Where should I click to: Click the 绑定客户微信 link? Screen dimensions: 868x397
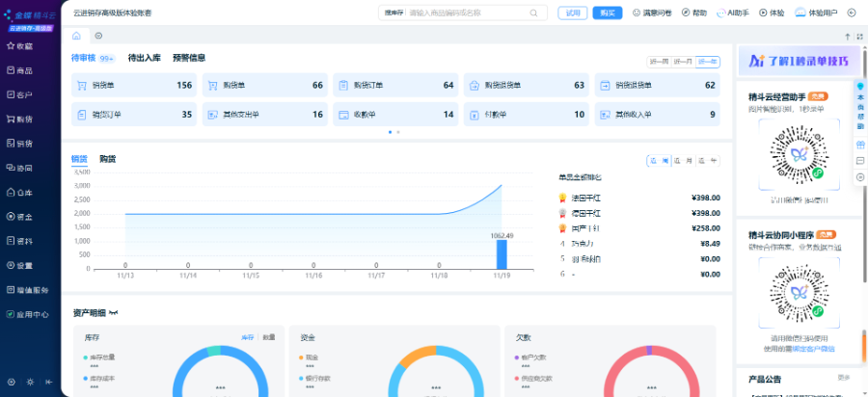coord(813,349)
